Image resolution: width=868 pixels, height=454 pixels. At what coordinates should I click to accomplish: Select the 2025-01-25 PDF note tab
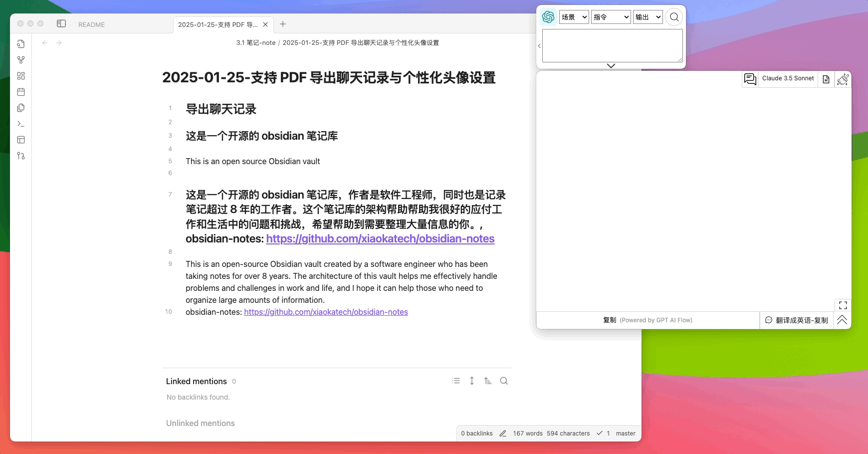(218, 24)
